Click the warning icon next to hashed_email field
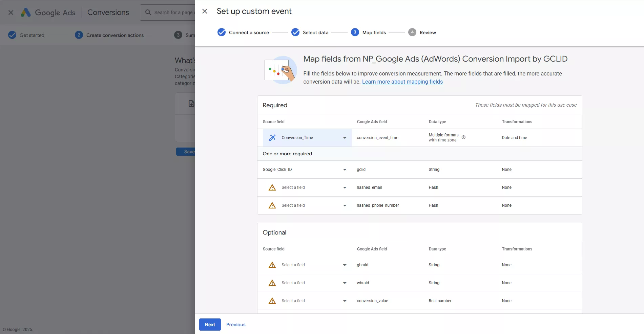 pyautogui.click(x=272, y=187)
